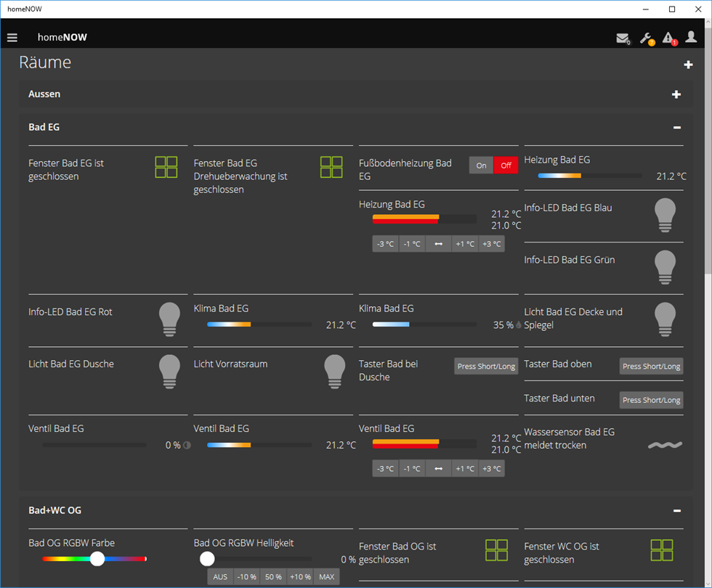Open the mail messages icon
This screenshot has height=588, width=712.
(x=623, y=38)
